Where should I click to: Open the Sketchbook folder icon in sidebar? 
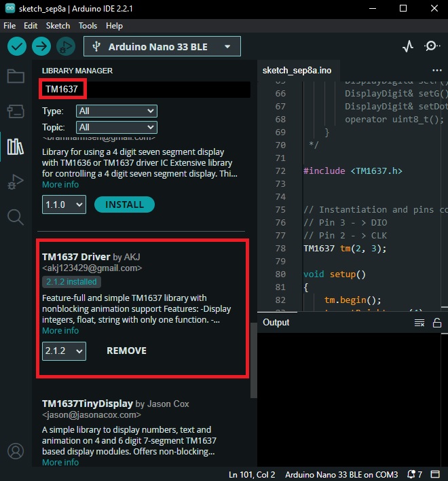pyautogui.click(x=16, y=76)
